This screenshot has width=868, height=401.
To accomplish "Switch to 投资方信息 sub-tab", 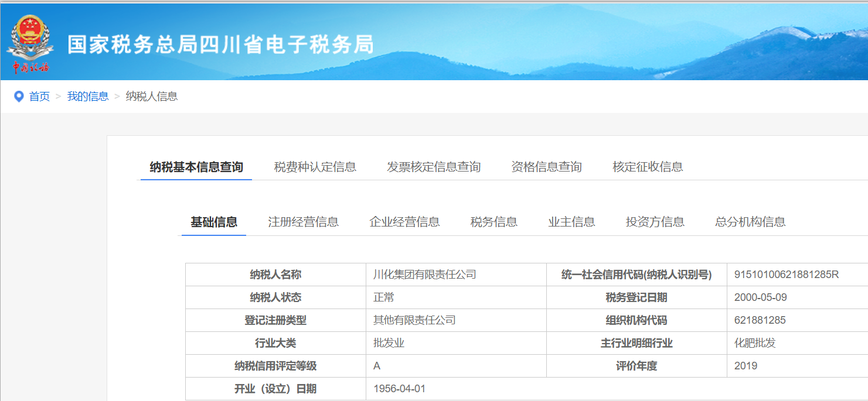I will click(x=655, y=222).
